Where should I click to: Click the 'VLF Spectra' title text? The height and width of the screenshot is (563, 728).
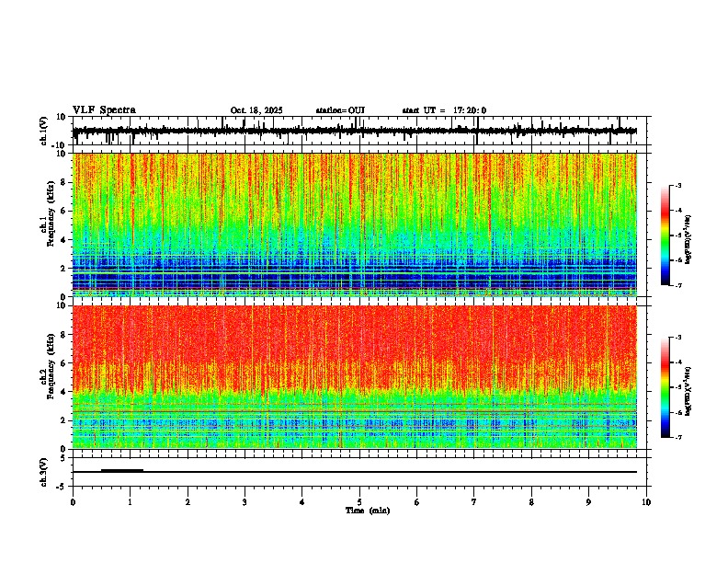point(104,110)
